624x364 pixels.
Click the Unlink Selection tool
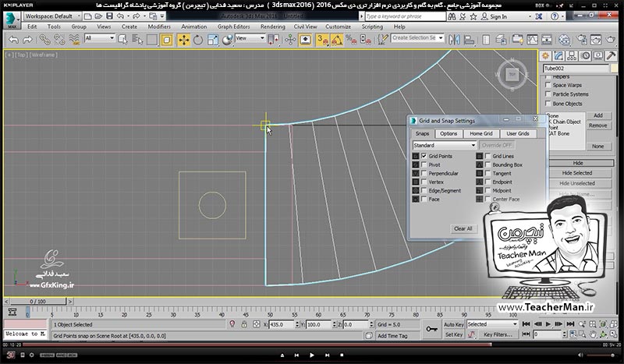click(x=59, y=40)
